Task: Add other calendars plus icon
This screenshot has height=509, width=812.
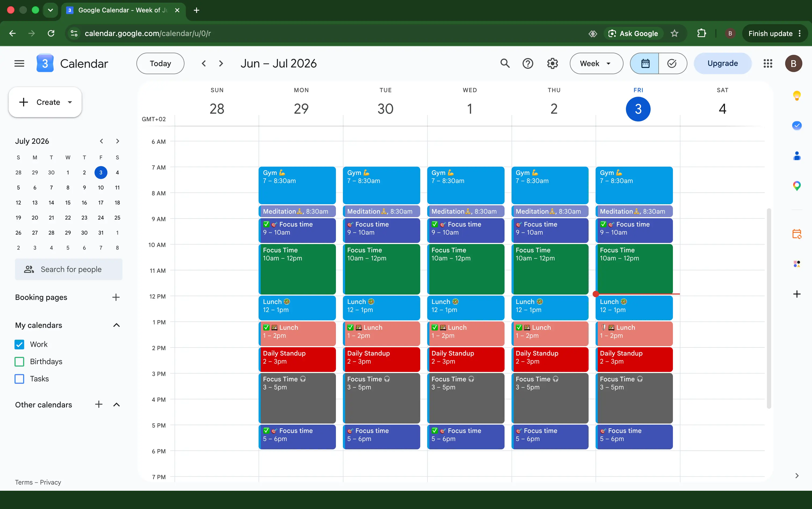Action: pyautogui.click(x=99, y=404)
